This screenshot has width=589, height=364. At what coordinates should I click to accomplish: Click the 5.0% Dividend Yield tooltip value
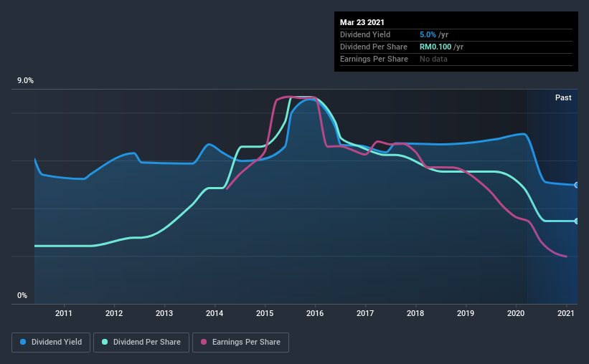pos(428,34)
